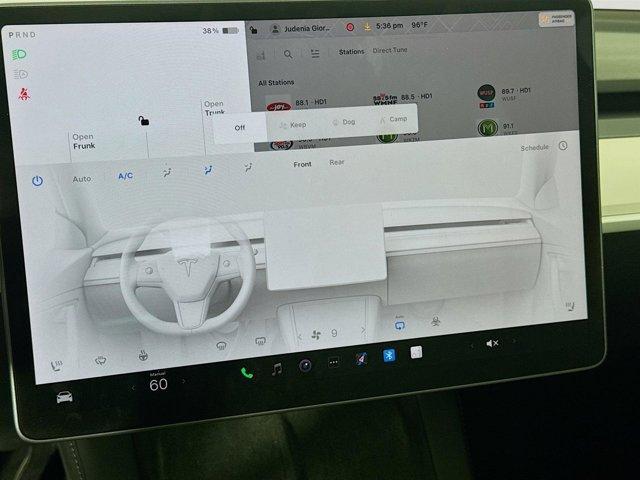Enable Auto climate mode
Image resolution: width=640 pixels, height=480 pixels.
click(82, 179)
